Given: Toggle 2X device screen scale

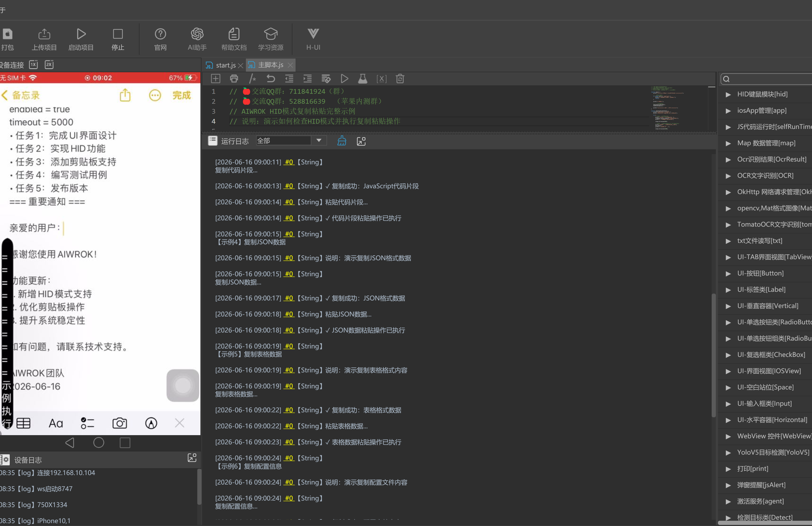Looking at the screenshot, I should (49, 65).
